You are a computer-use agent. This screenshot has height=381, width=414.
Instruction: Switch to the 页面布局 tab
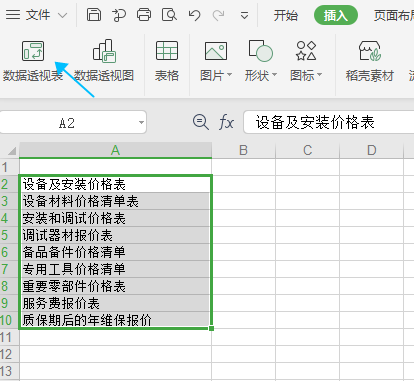393,15
